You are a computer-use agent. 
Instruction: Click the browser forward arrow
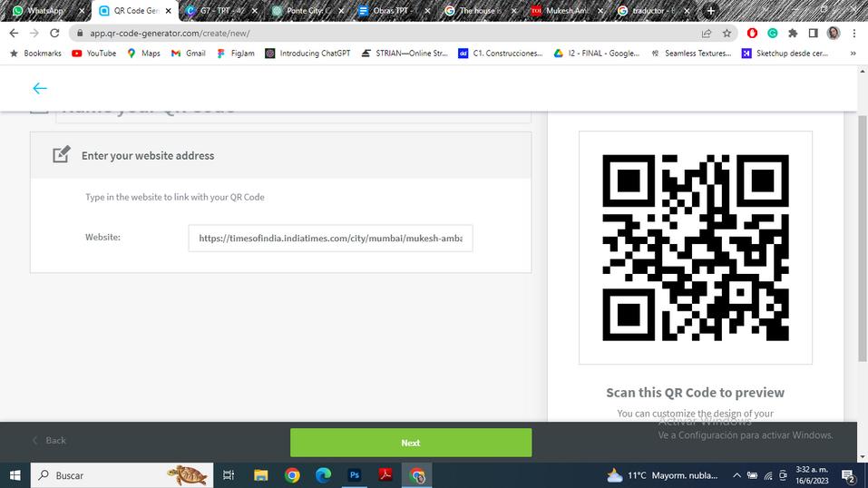click(34, 34)
